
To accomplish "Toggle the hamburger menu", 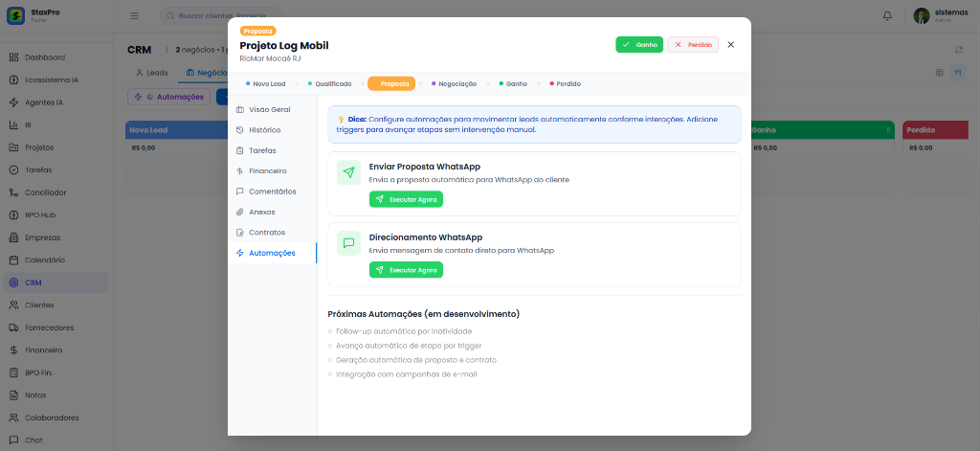I will (134, 15).
